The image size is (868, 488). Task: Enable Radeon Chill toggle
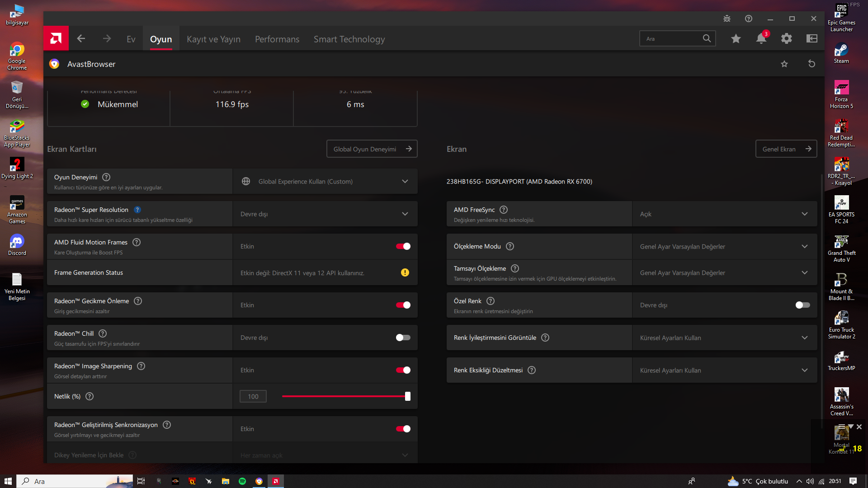(x=403, y=338)
